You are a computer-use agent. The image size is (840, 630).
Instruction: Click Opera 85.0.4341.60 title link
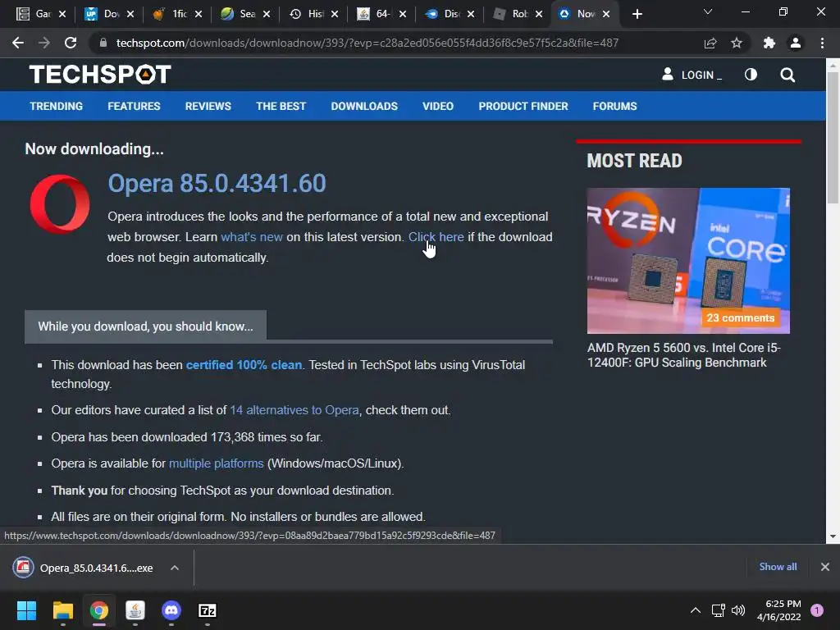[x=217, y=183]
